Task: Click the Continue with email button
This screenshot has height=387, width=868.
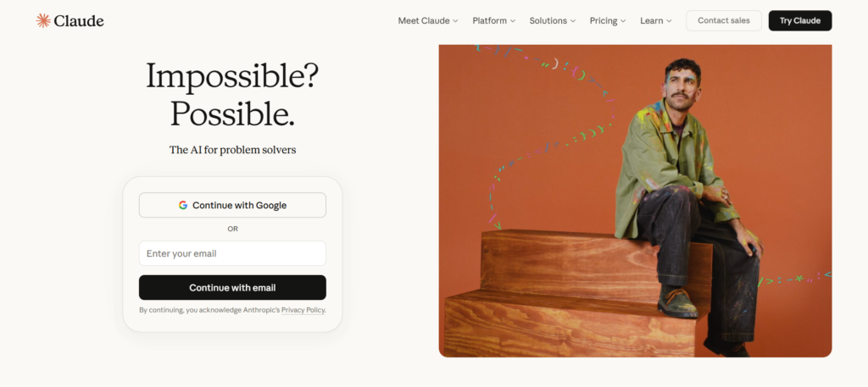Action: point(232,287)
